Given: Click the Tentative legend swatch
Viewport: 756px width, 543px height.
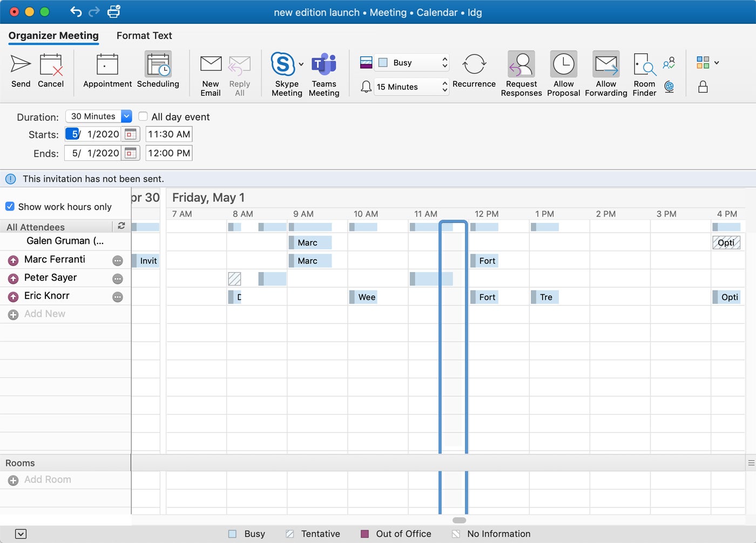Looking at the screenshot, I should 290,534.
